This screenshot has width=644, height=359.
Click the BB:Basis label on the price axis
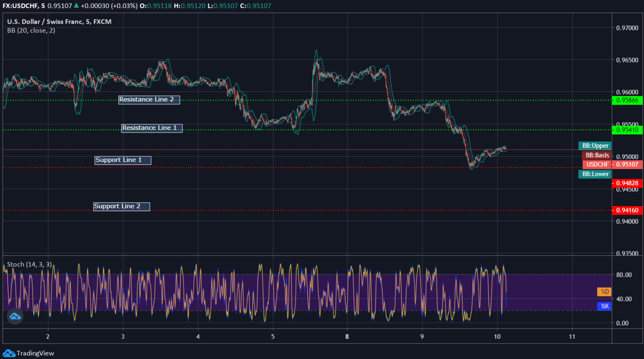point(597,155)
